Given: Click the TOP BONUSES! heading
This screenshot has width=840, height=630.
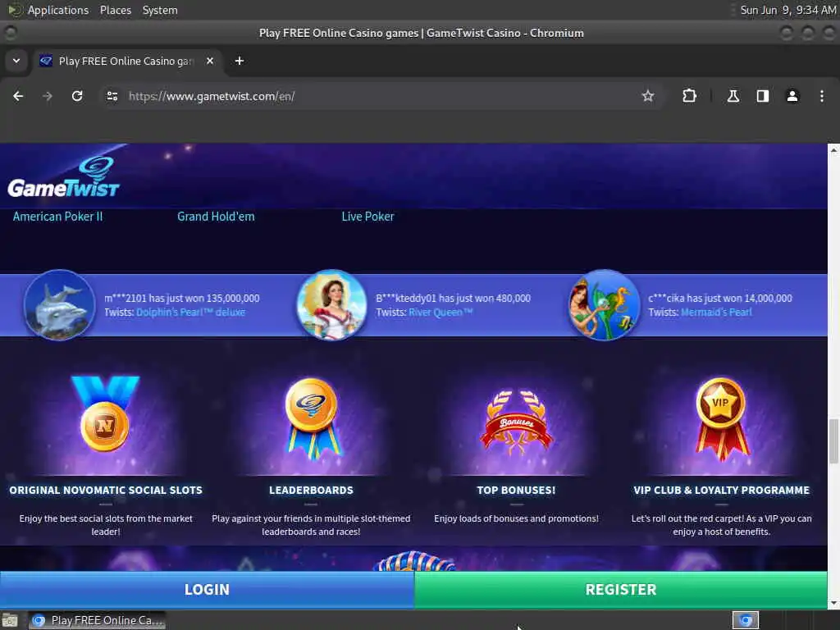Looking at the screenshot, I should click(x=516, y=491).
